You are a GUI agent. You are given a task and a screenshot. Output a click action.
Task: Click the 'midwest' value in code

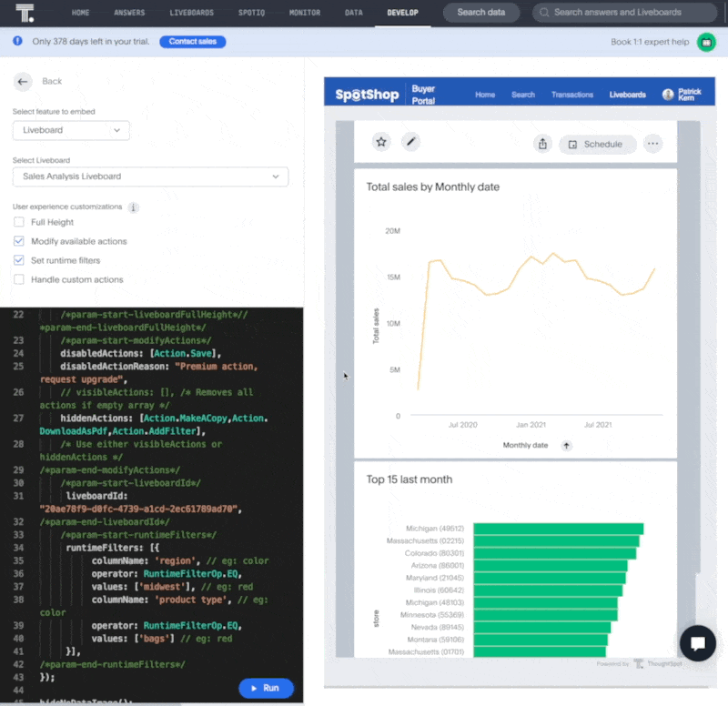coord(162,587)
